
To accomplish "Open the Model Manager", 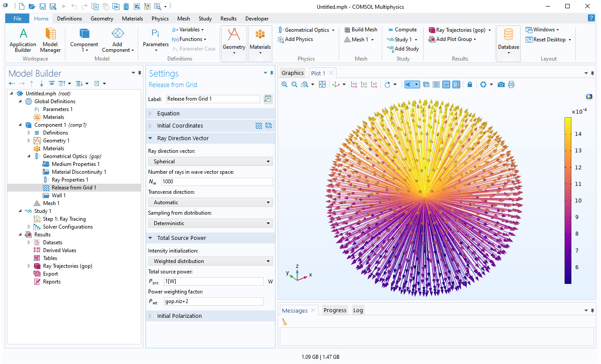I will click(50, 39).
